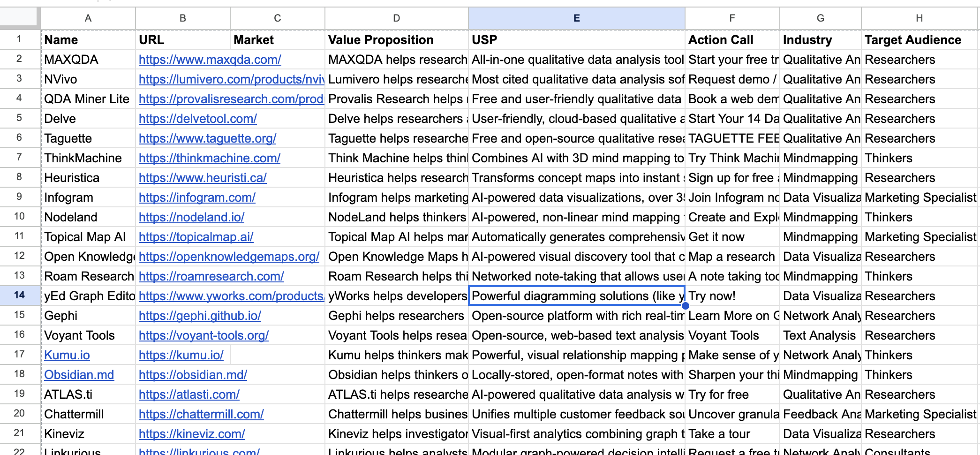Open the taguette.org link
Image resolution: width=980 pixels, height=455 pixels.
(208, 138)
